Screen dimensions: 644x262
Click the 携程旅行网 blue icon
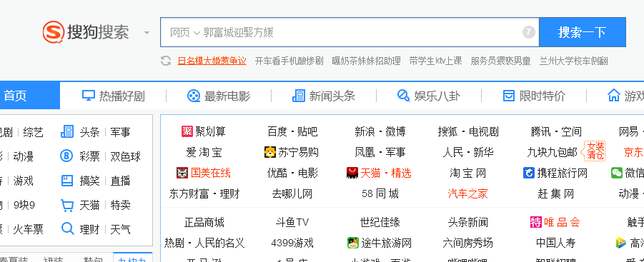click(x=529, y=173)
